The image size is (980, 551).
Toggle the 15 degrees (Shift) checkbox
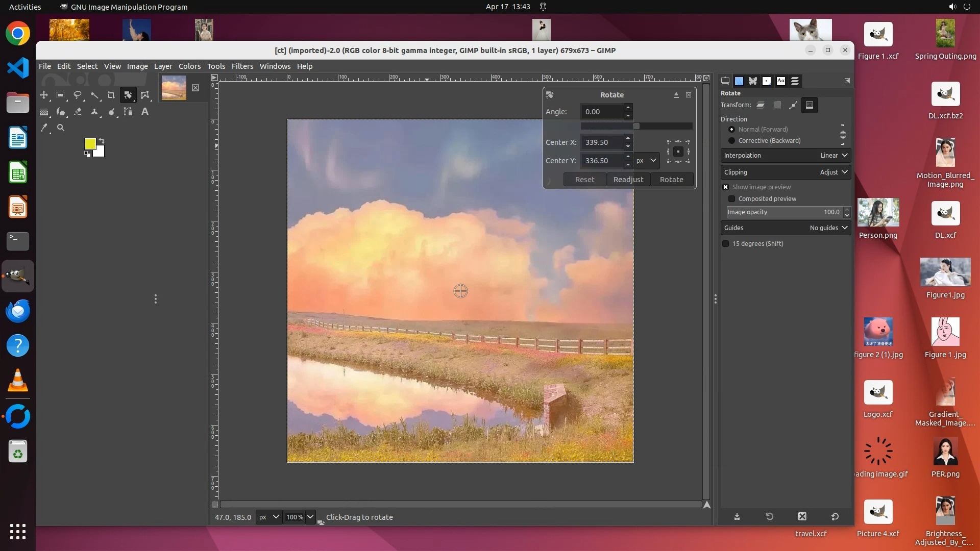pyautogui.click(x=725, y=244)
